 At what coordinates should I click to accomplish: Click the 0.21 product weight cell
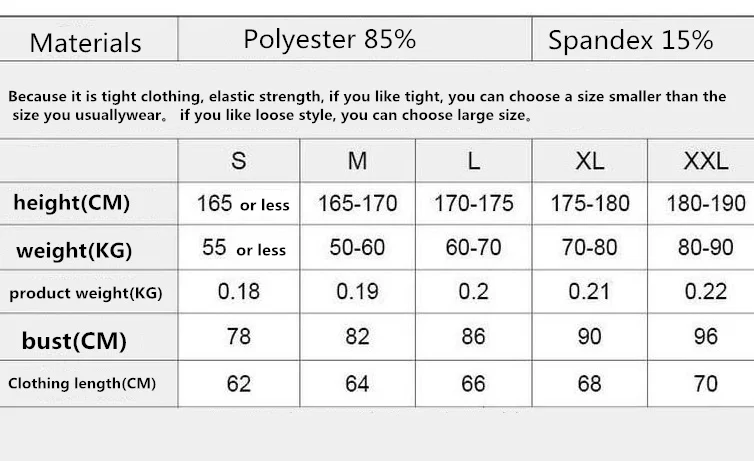tap(590, 292)
